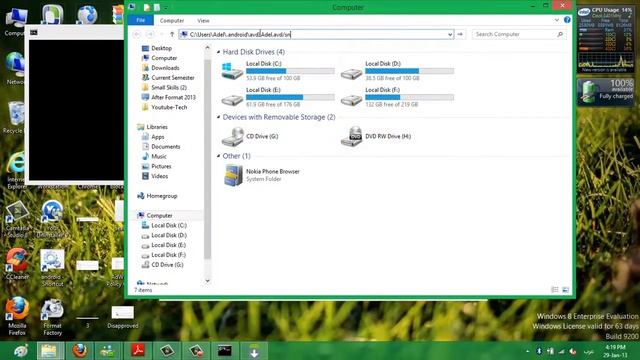The image size is (640, 360).
Task: Collapse the Other group
Action: [x=218, y=156]
